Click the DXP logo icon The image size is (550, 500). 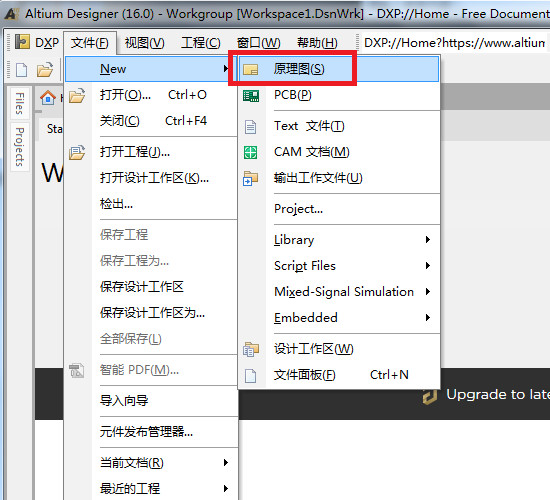click(x=22, y=42)
